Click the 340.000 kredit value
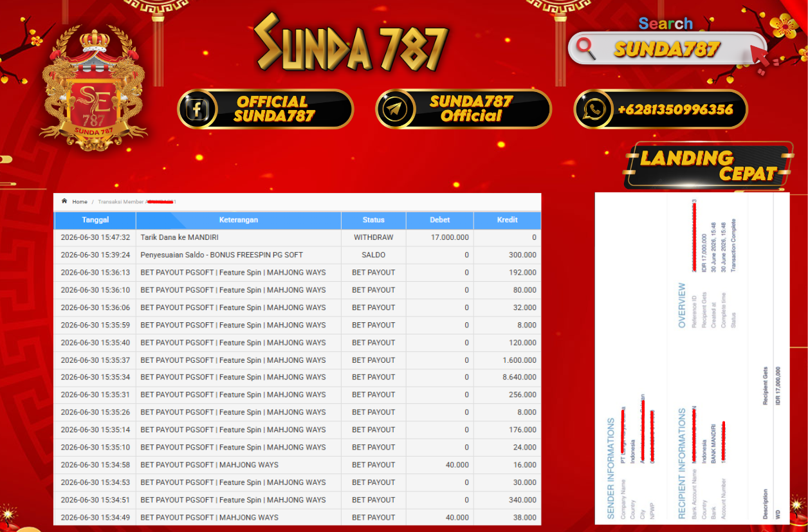This screenshot has width=808, height=532. 523,500
